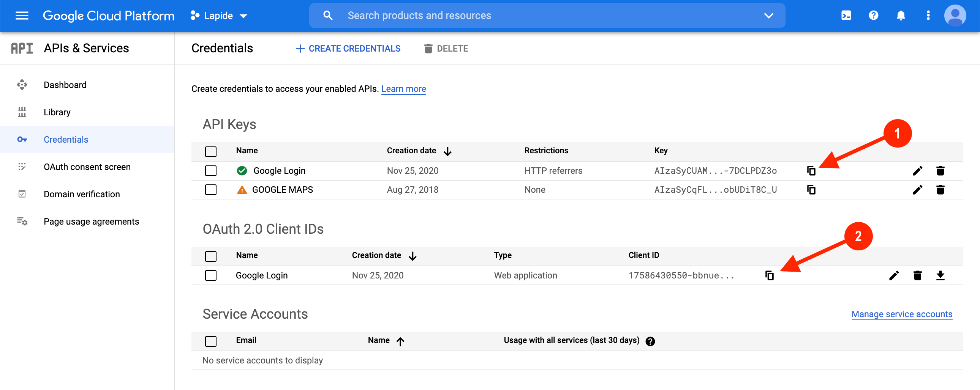
Task: Click the Credentials key icon
Action: click(x=22, y=140)
